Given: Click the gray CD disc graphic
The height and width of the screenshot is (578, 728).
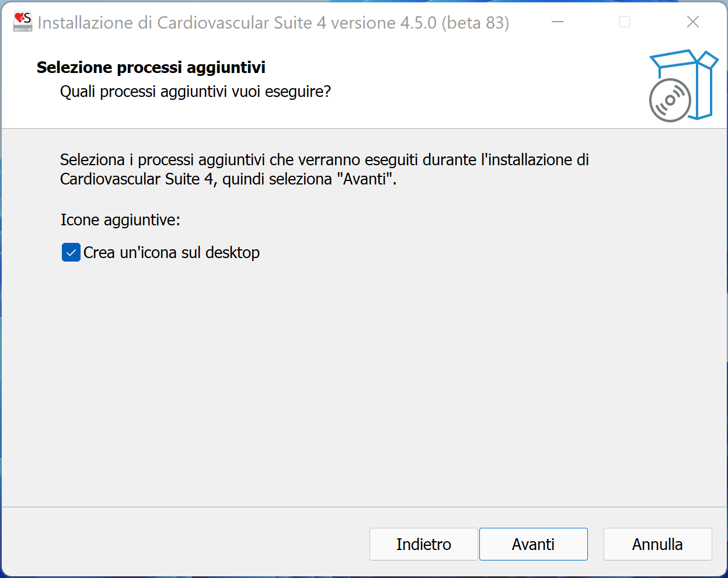Looking at the screenshot, I should [x=670, y=100].
